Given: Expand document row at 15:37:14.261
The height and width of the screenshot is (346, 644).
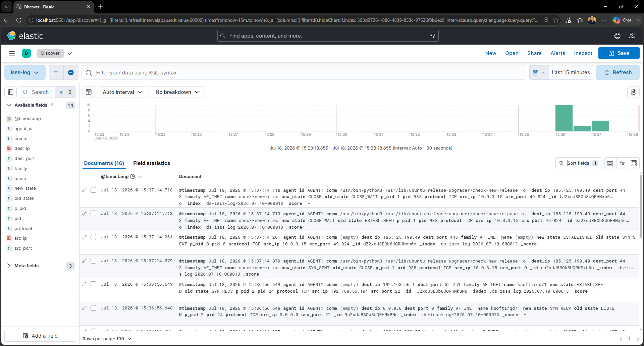Looking at the screenshot, I should pyautogui.click(x=85, y=237).
